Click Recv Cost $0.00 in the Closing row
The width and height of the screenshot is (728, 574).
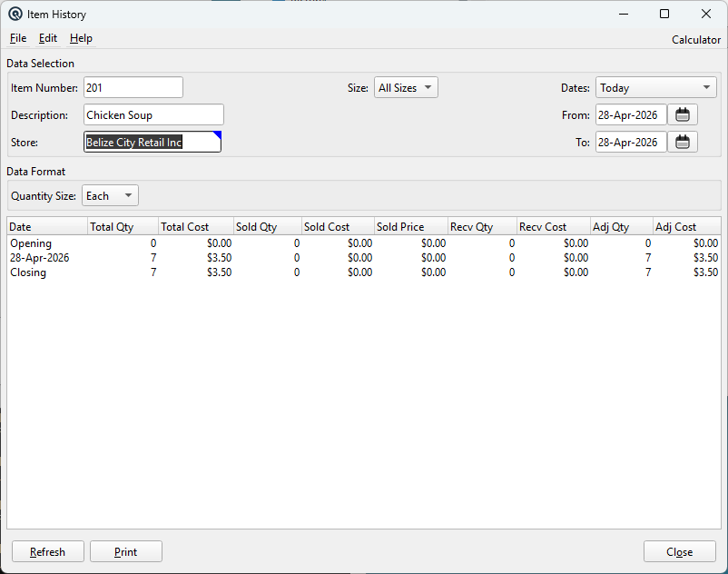[x=576, y=272]
